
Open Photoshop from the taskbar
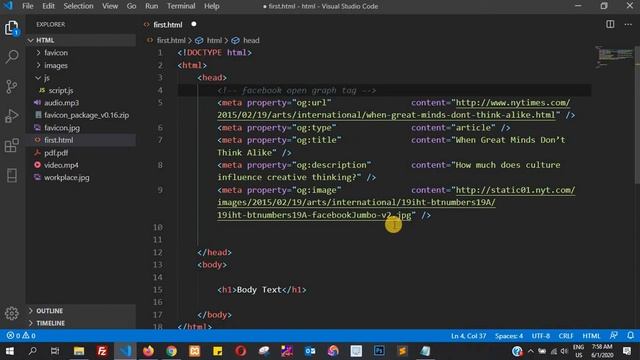379,351
